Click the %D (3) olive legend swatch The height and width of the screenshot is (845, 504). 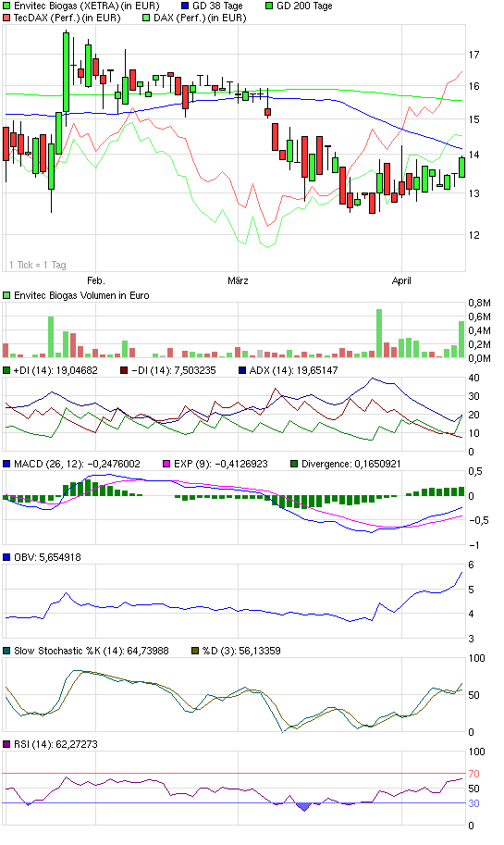195,651
